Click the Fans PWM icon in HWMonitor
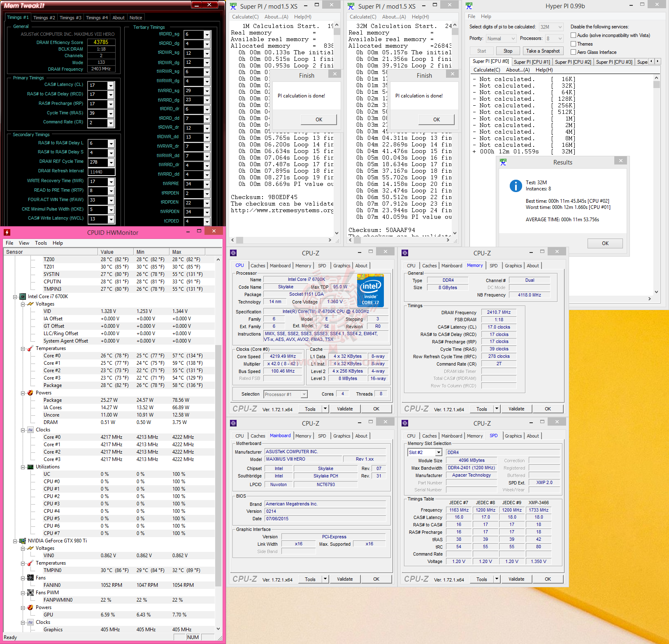669x644 pixels. pos(30,593)
